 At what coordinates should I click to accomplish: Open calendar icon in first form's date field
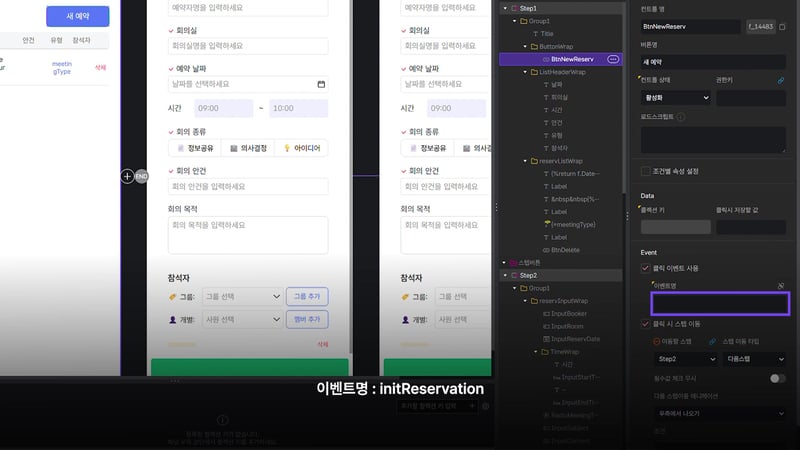[x=321, y=84]
